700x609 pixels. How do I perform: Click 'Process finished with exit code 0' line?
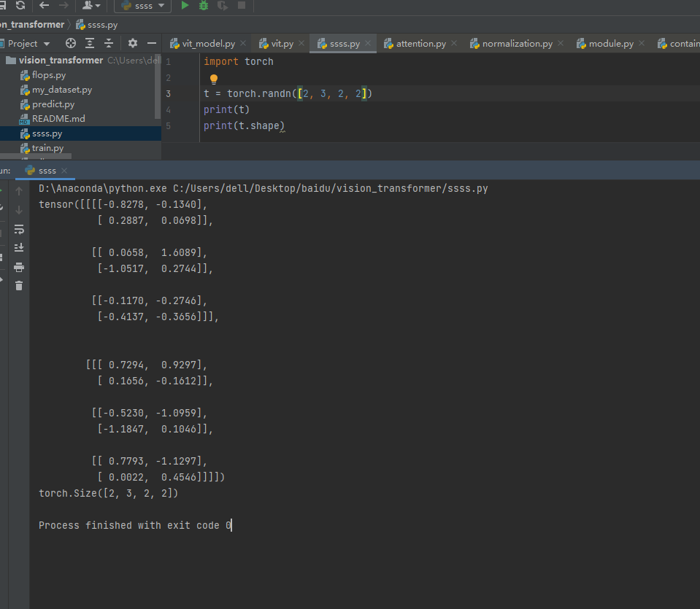(135, 526)
